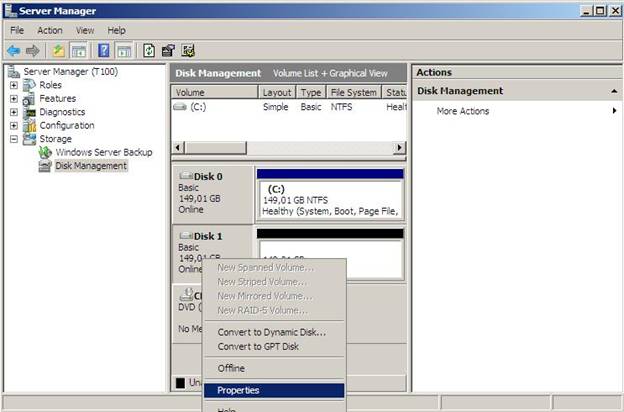This screenshot has width=624, height=412.
Task: Click the rightmost toolbar settings icon
Action: [188, 51]
